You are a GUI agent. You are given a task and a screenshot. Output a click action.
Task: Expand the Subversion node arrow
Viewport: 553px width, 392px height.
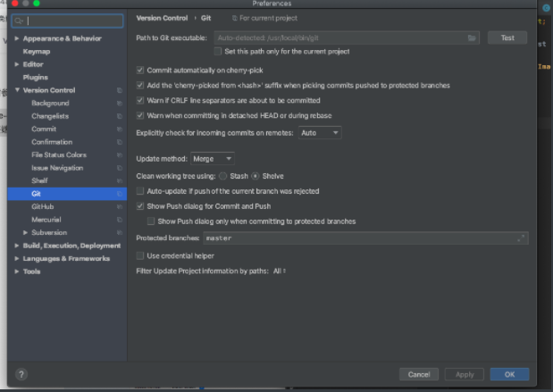[x=25, y=233]
